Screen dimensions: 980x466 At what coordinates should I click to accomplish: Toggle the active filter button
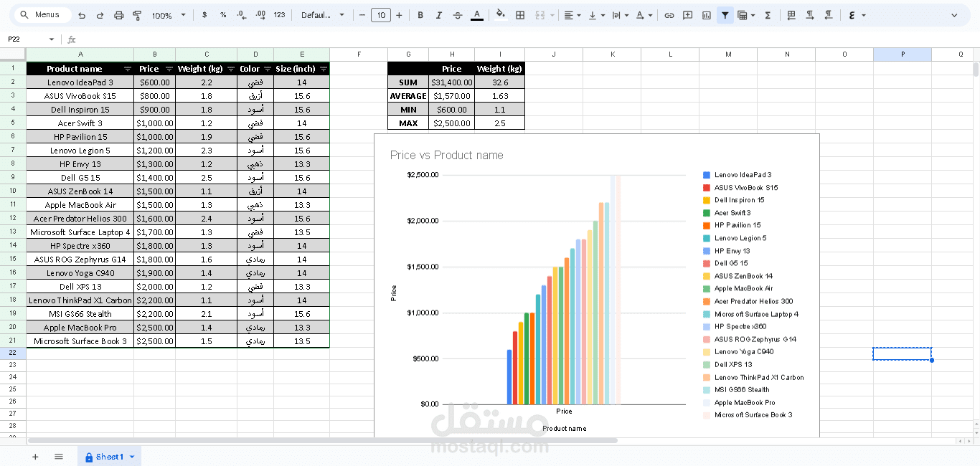point(725,15)
